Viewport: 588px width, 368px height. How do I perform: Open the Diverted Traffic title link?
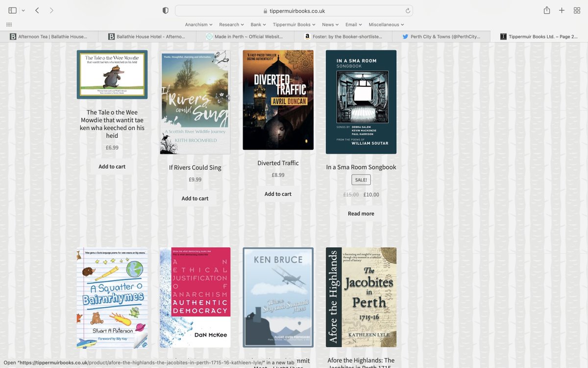click(x=278, y=163)
